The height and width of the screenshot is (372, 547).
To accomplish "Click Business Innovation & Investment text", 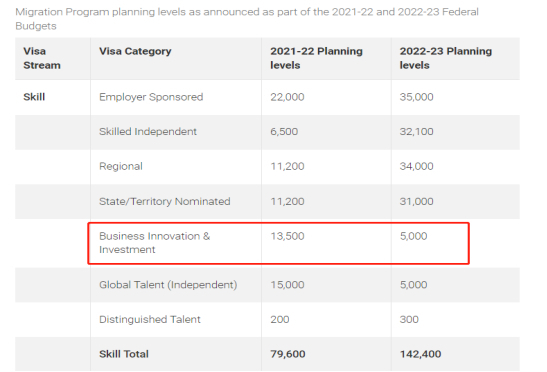I will tap(154, 243).
